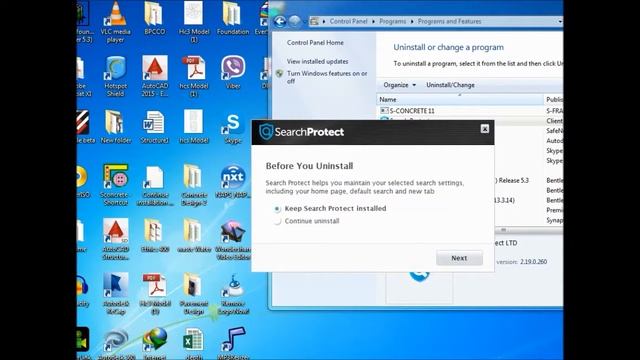Viewport: 640px width, 360px height.
Task: Sort by the Name column header
Action: point(460,99)
